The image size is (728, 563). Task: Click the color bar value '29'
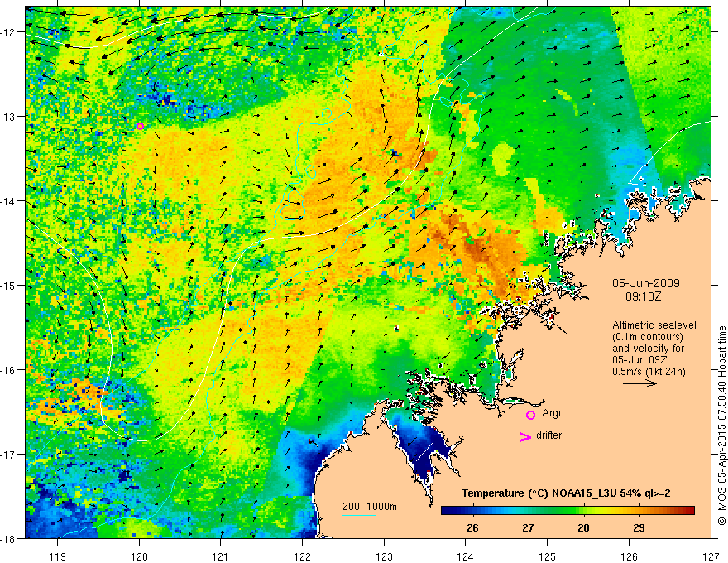pos(639,528)
